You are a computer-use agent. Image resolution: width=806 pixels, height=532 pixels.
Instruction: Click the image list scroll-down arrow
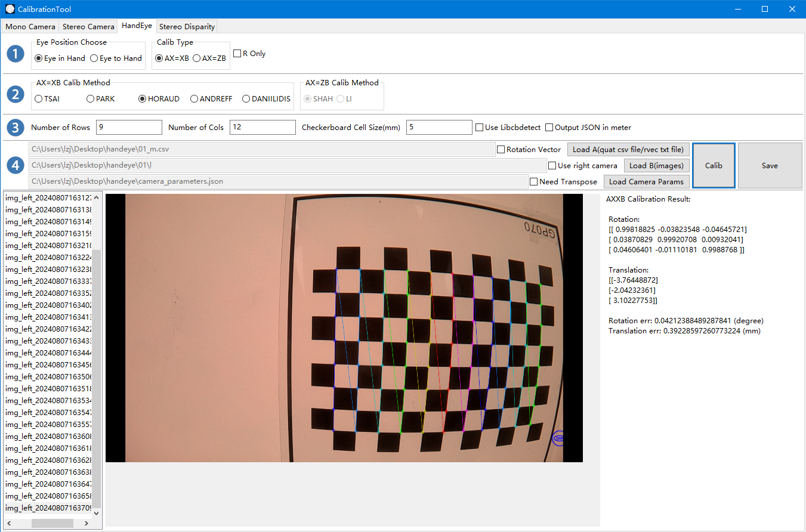[x=97, y=513]
